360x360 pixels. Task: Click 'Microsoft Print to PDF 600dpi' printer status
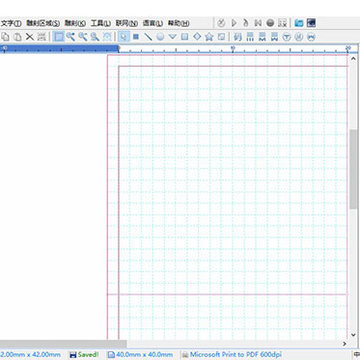pos(232,354)
